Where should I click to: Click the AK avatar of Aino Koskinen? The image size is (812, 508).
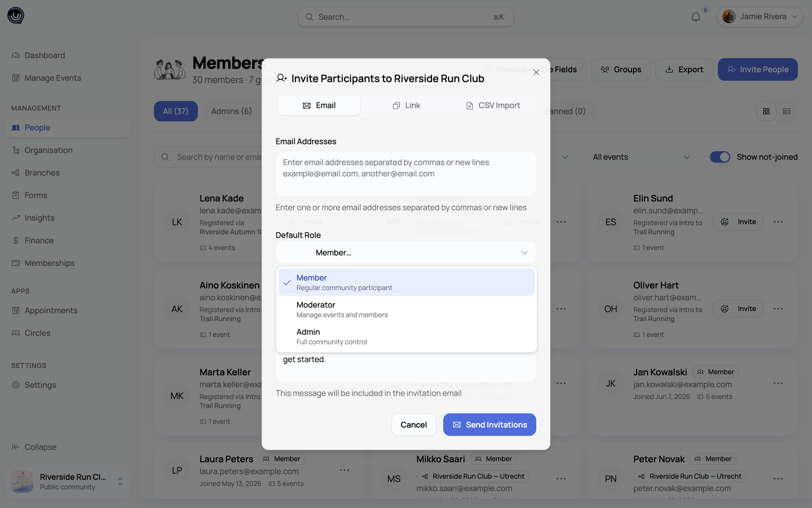(x=177, y=309)
